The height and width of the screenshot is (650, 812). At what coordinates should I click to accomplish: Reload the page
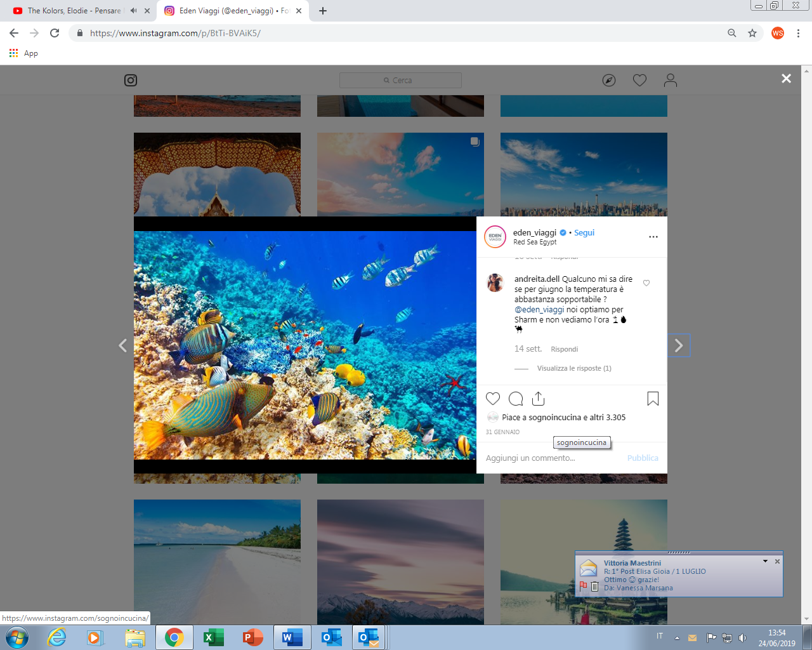pyautogui.click(x=55, y=33)
